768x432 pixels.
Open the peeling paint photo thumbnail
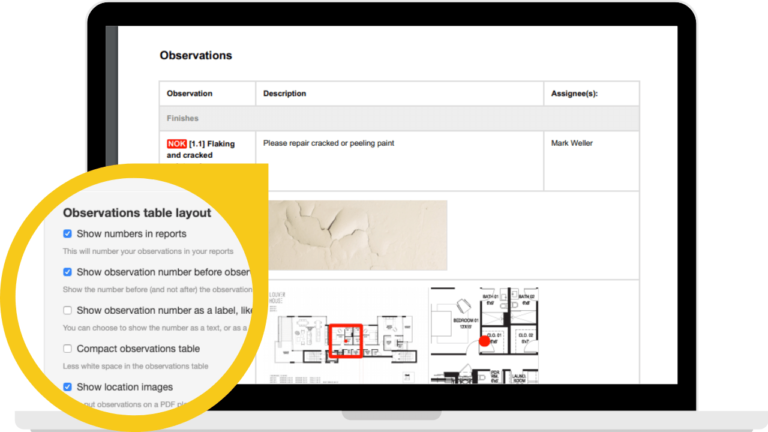click(x=358, y=235)
